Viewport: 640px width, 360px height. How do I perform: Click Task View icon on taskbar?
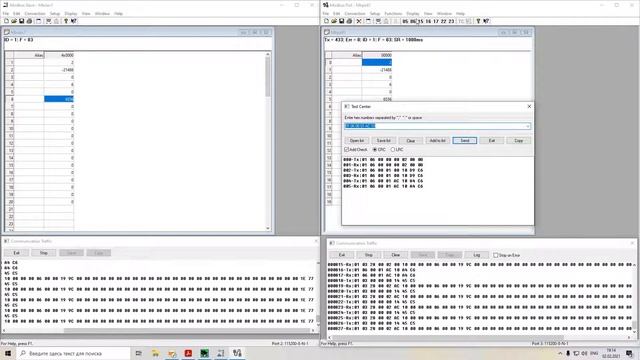139,353
